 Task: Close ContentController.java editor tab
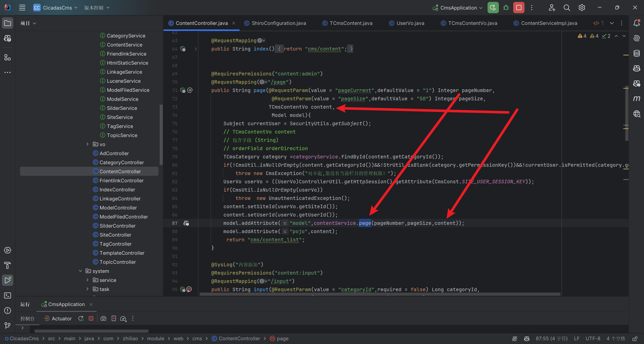(x=234, y=23)
